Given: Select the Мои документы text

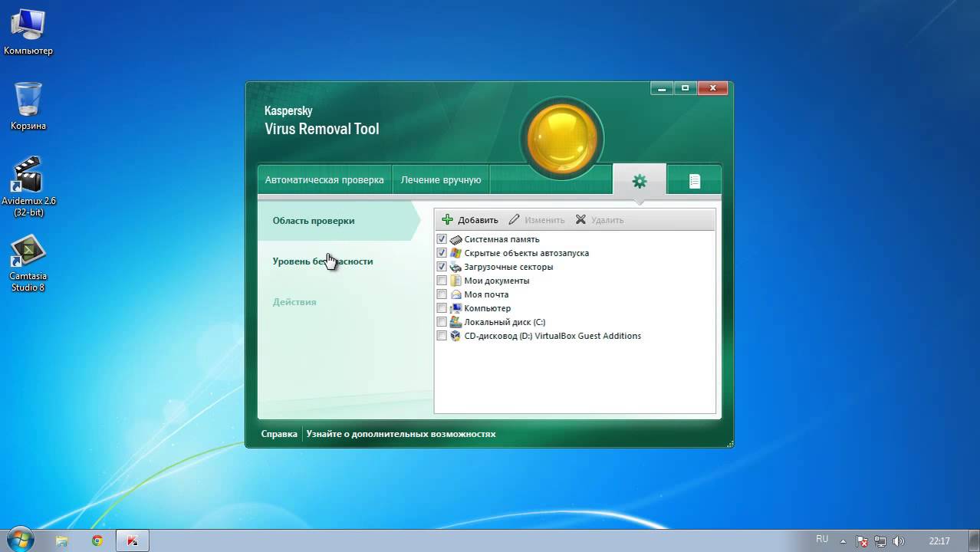Looking at the screenshot, I should [x=497, y=281].
